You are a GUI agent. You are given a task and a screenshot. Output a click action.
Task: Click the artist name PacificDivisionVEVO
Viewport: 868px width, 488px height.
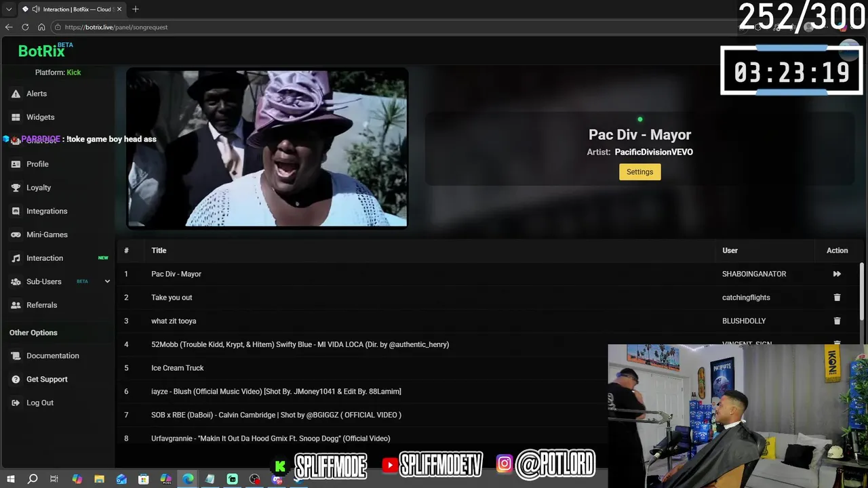654,152
